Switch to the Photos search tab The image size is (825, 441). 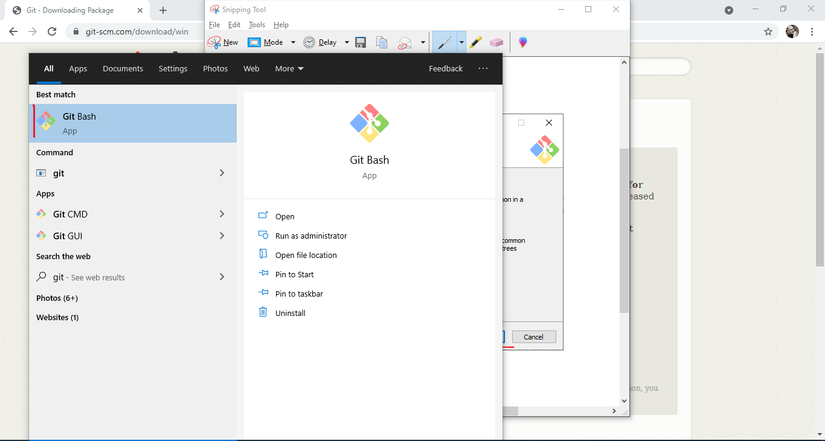point(215,68)
